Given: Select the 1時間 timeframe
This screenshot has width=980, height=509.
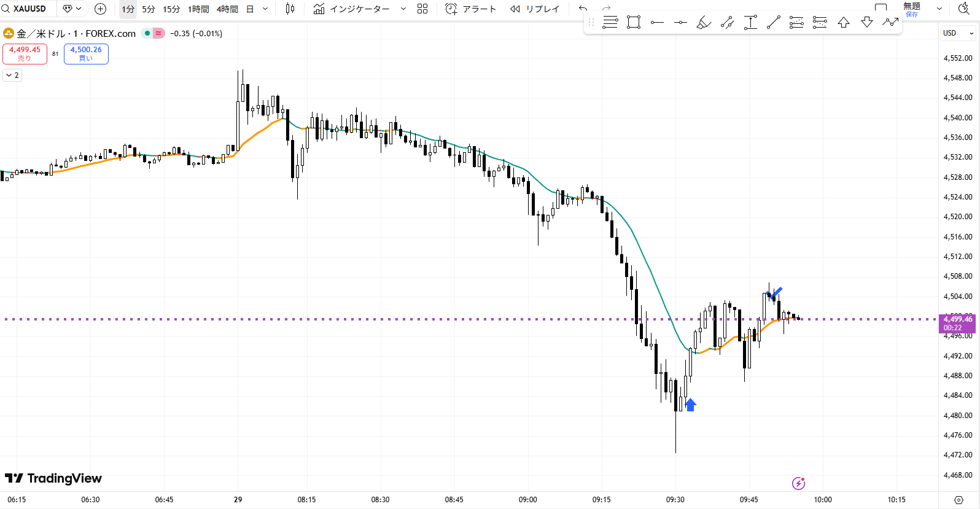Looking at the screenshot, I should 198,9.
